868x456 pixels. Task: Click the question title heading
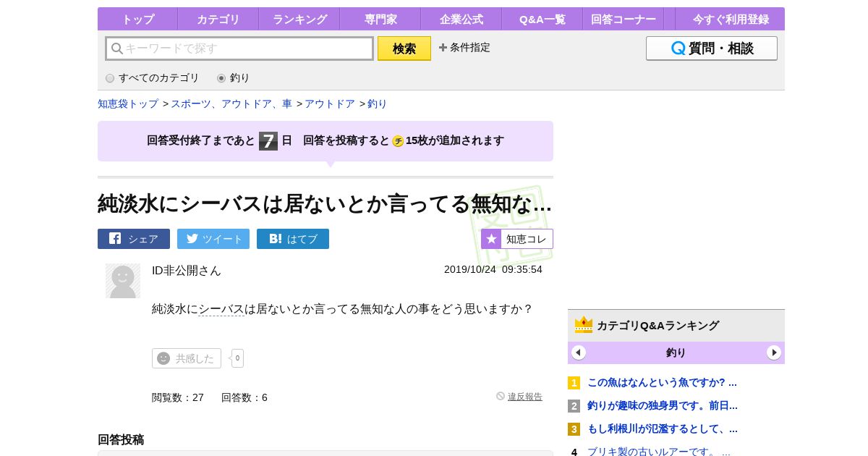(325, 204)
